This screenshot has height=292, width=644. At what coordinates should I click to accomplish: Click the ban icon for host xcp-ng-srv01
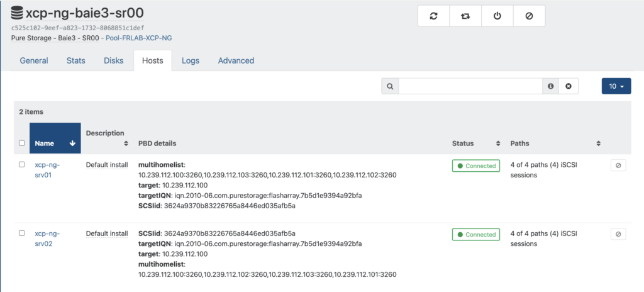[618, 165]
